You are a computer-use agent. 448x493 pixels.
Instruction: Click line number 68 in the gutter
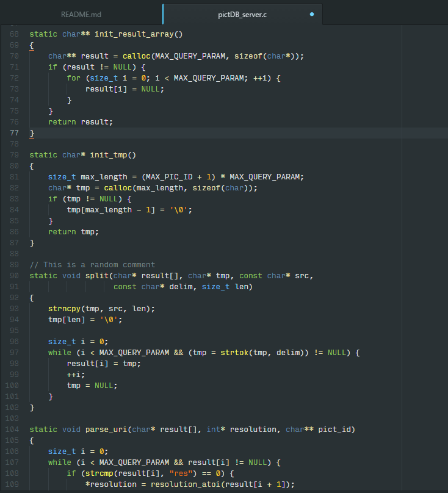(14, 34)
